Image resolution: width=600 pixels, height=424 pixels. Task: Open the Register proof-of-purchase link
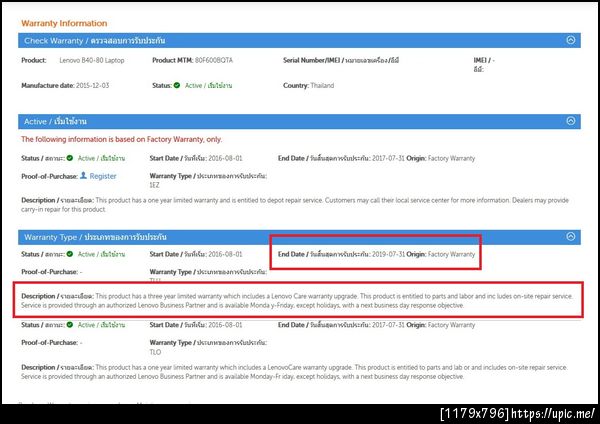coord(103,176)
